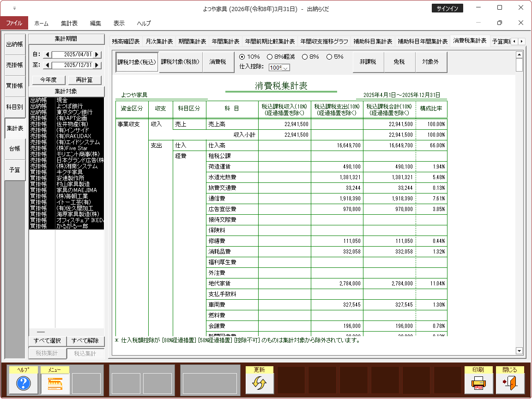Click the Close (閉じる) door icon

tap(510, 383)
